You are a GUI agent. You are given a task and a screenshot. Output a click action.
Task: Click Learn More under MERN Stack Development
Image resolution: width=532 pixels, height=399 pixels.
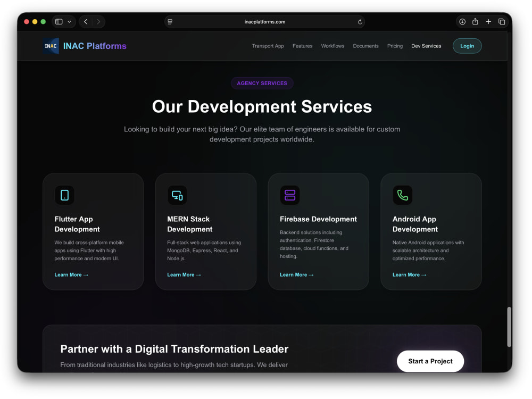point(184,275)
